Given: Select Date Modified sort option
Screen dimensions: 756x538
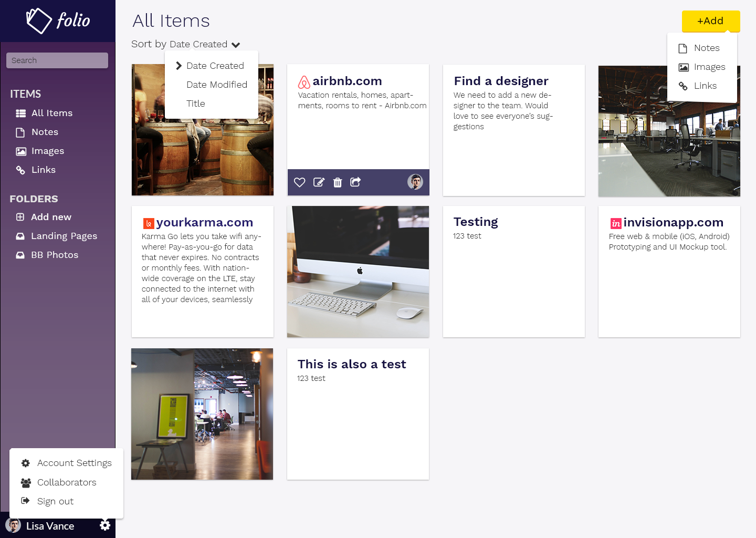Looking at the screenshot, I should (x=217, y=85).
